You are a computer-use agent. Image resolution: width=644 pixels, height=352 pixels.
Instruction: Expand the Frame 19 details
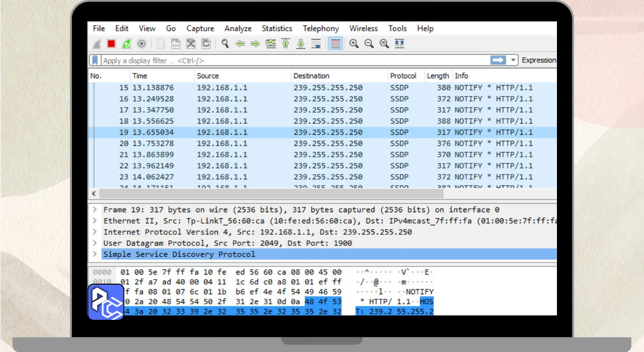[94, 210]
